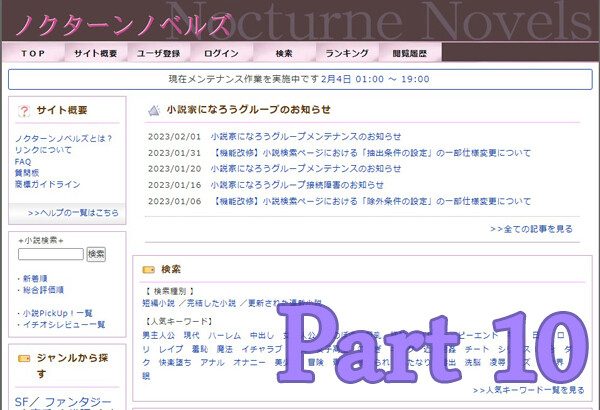
Task: Focus the 小説検索 text input field
Action: tap(51, 254)
